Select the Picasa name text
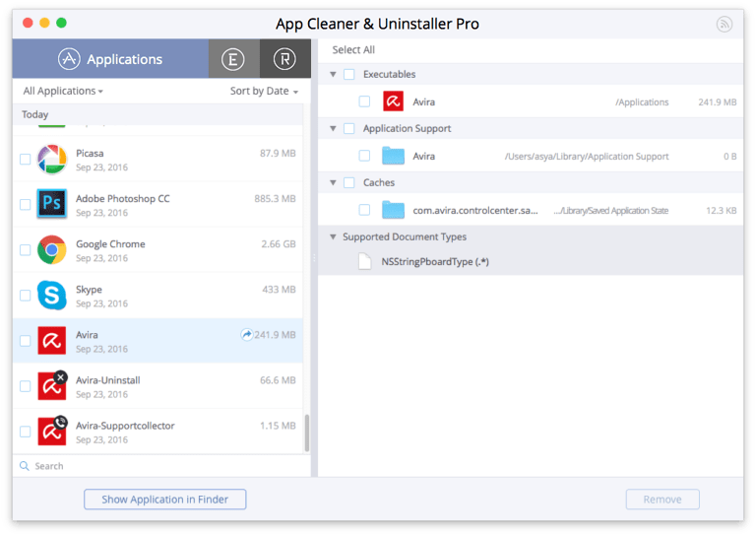This screenshot has height=536, width=756. coord(90,154)
